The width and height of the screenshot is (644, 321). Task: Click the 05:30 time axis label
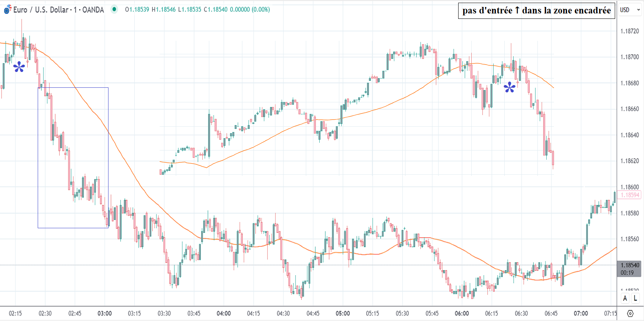tap(402, 313)
